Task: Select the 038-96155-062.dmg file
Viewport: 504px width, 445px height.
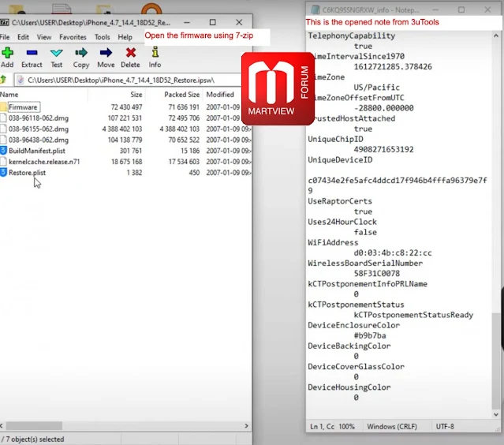Action: [x=39, y=129]
